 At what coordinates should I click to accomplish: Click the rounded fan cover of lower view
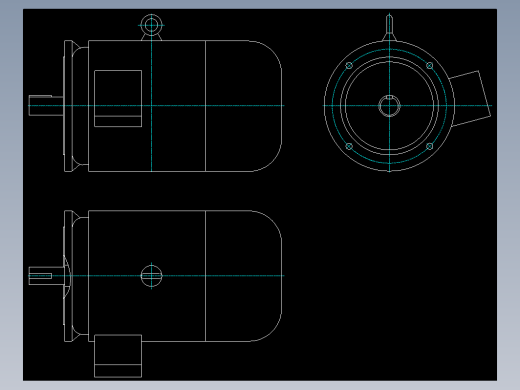point(244,276)
